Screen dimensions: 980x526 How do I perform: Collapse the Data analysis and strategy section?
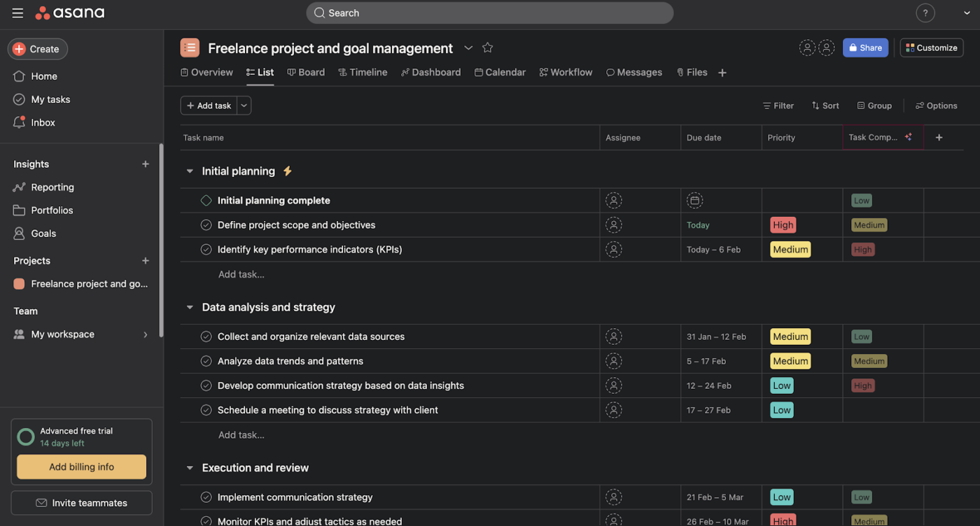[190, 307]
